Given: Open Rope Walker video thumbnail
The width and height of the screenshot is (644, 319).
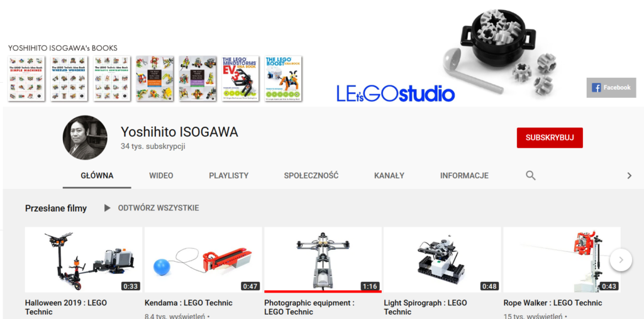Looking at the screenshot, I should (562, 259).
